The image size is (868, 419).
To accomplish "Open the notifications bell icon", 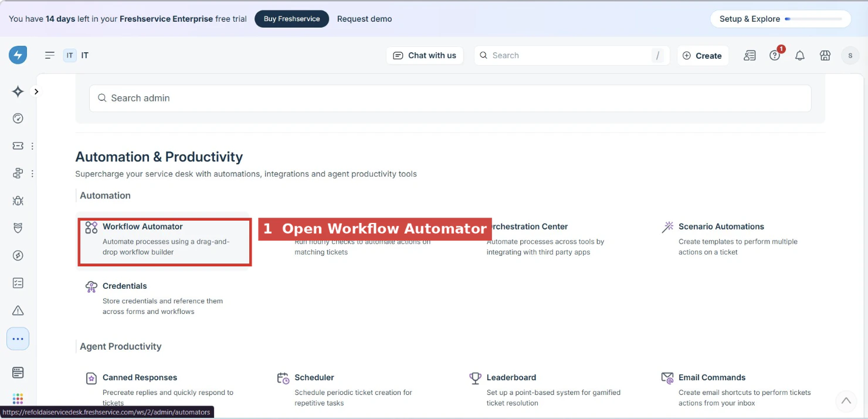I will coord(800,55).
